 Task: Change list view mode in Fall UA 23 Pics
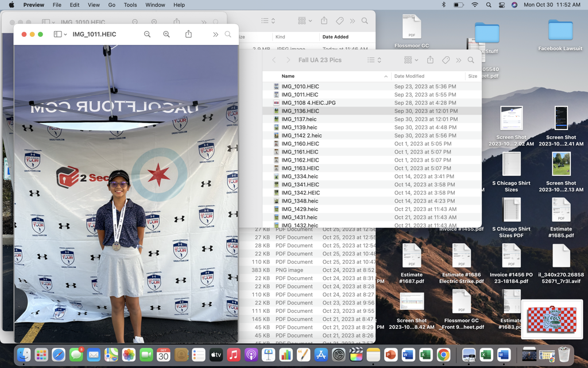click(x=374, y=60)
